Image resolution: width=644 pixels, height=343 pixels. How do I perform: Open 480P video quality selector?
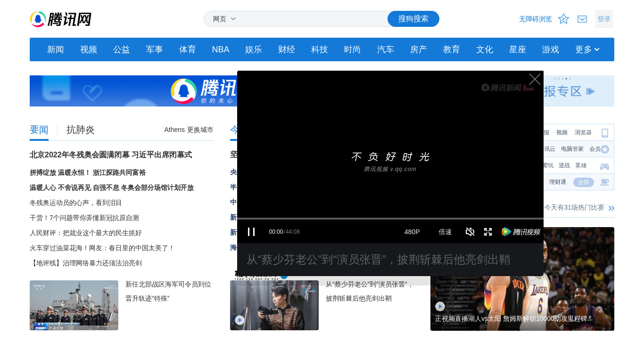pyautogui.click(x=412, y=232)
